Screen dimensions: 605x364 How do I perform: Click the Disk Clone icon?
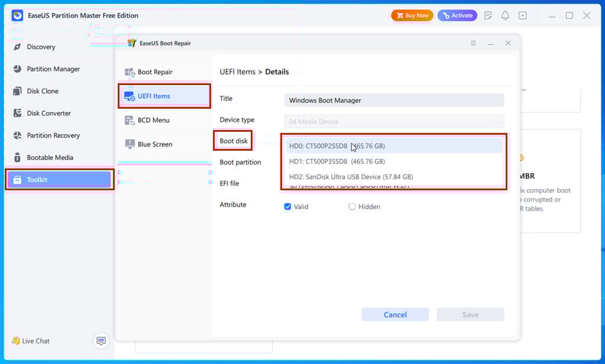pos(17,92)
